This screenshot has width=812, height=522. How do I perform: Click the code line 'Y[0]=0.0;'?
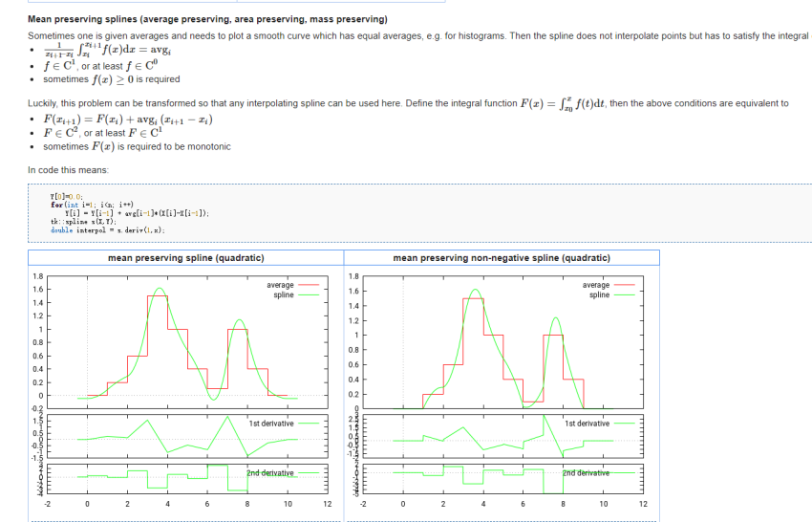point(66,196)
